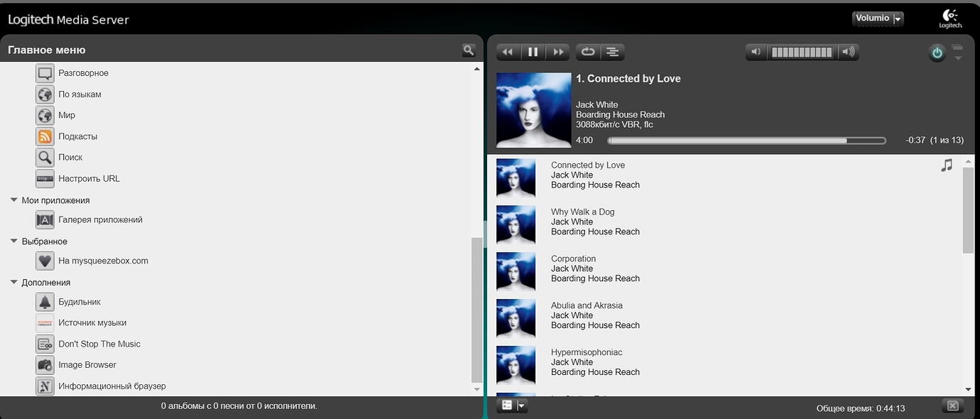
Task: Open the search icon in Главное меню header
Action: pos(468,50)
